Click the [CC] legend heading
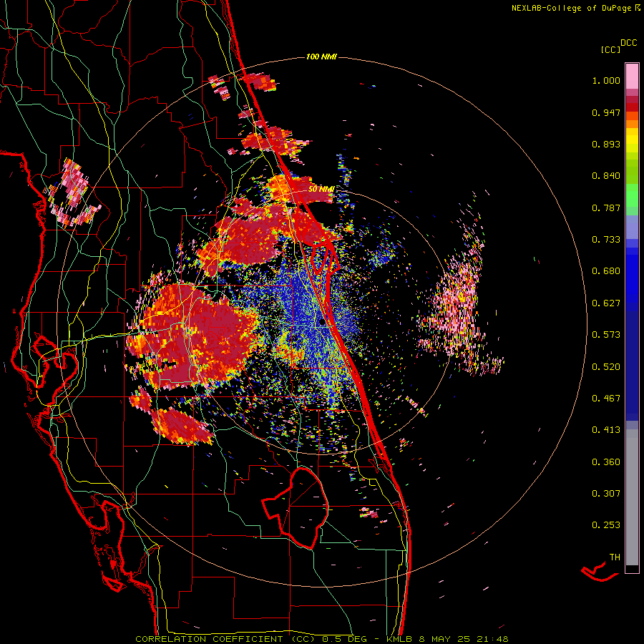 pos(610,49)
